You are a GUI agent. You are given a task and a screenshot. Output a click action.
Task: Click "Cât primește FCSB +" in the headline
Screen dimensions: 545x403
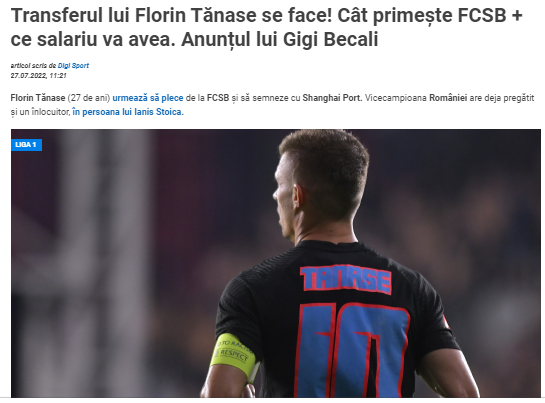click(x=430, y=16)
